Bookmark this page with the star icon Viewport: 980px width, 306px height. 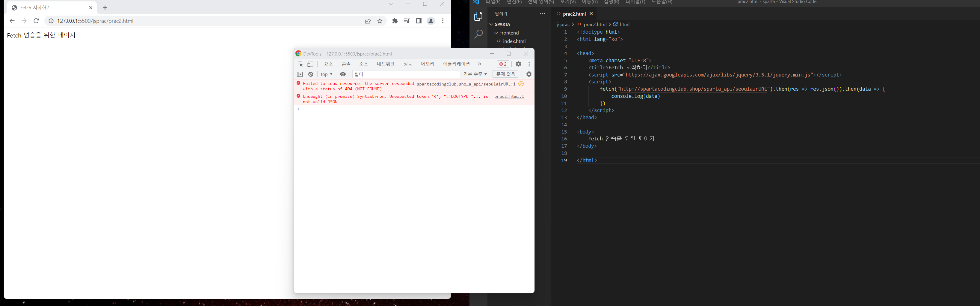tap(380, 21)
